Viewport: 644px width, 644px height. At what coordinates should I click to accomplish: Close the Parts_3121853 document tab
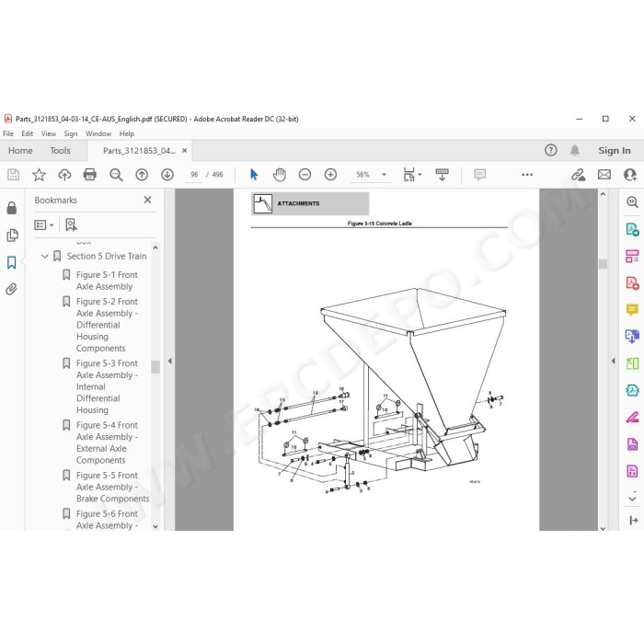pyautogui.click(x=185, y=150)
